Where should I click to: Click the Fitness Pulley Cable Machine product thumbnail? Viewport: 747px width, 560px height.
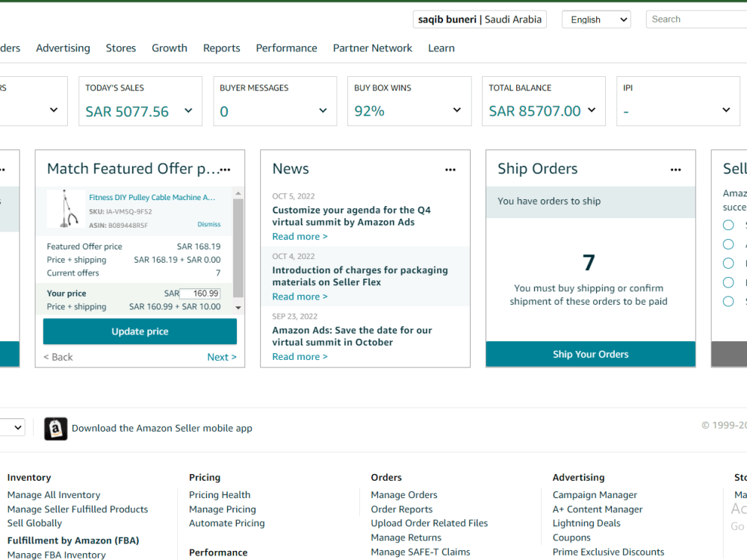point(66,208)
